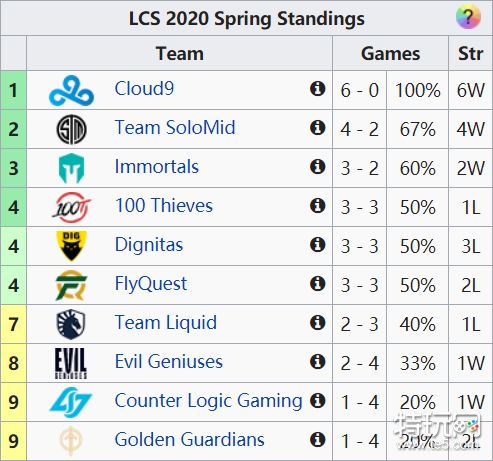493x461 pixels.
Task: Open info icon next to Cloud9
Action: (317, 89)
